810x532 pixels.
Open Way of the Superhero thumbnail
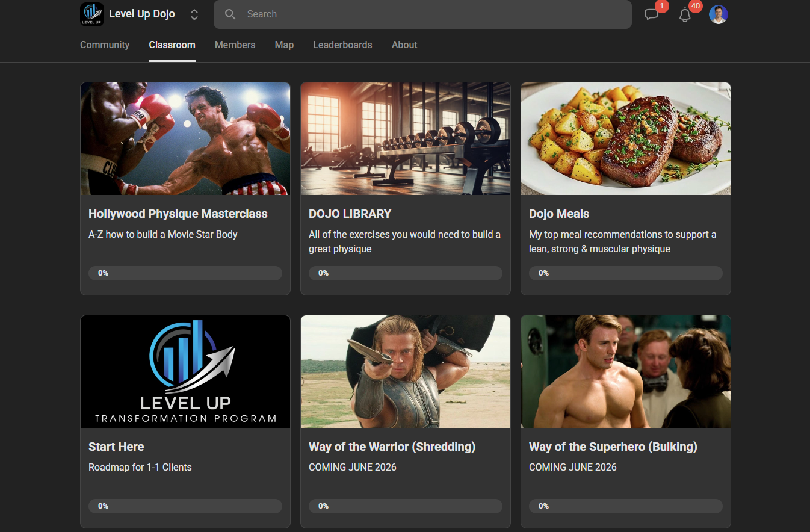click(626, 371)
